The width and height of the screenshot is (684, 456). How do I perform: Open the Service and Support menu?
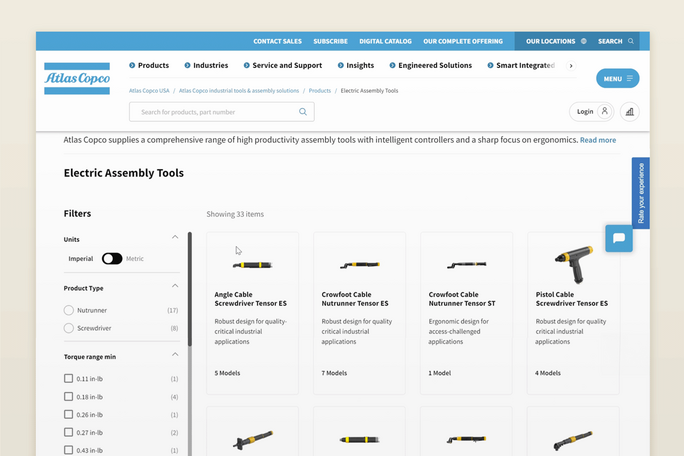286,66
